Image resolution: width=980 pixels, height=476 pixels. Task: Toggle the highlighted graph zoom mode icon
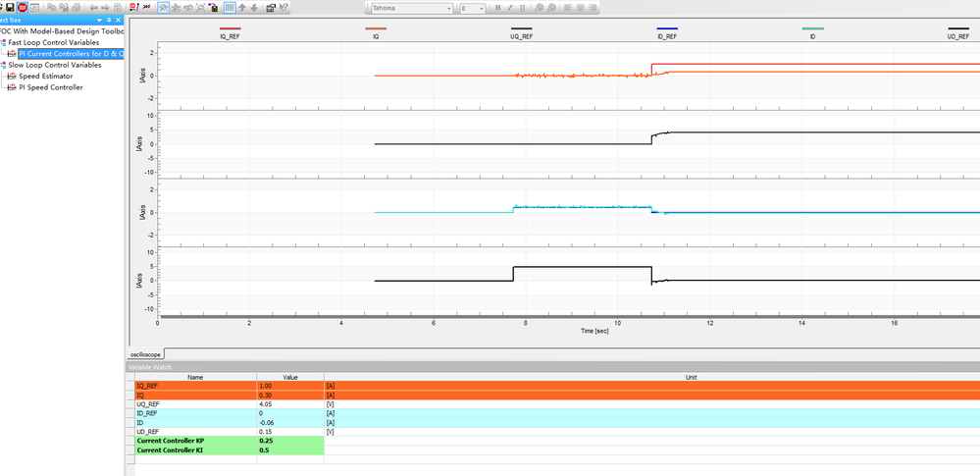click(163, 8)
